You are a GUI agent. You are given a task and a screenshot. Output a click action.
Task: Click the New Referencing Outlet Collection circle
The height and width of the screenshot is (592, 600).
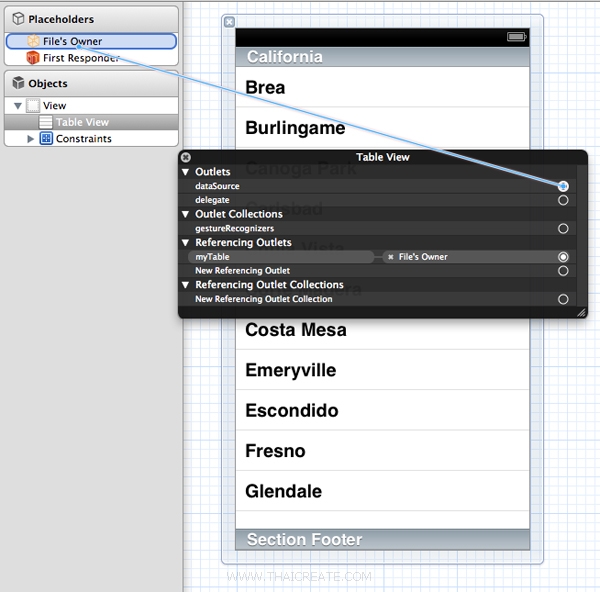point(563,299)
